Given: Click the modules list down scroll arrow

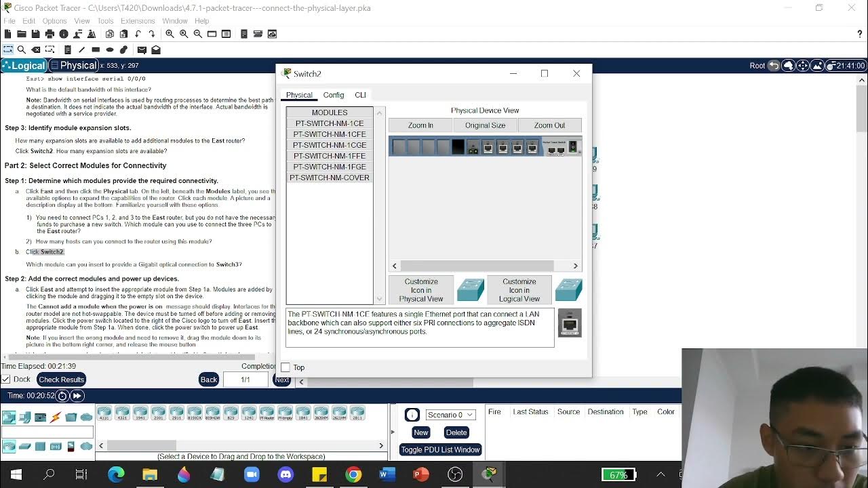Looking at the screenshot, I should pos(380,299).
